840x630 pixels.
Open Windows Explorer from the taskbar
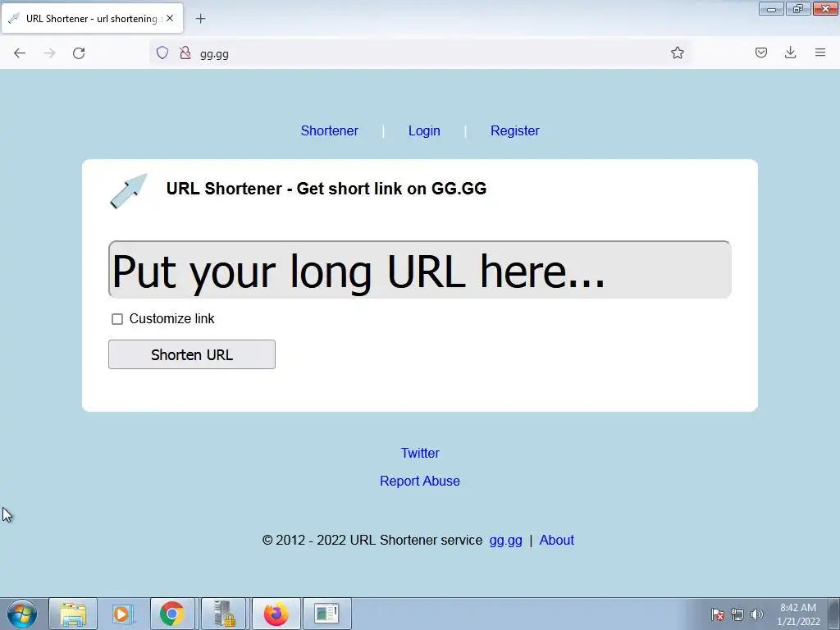73,614
